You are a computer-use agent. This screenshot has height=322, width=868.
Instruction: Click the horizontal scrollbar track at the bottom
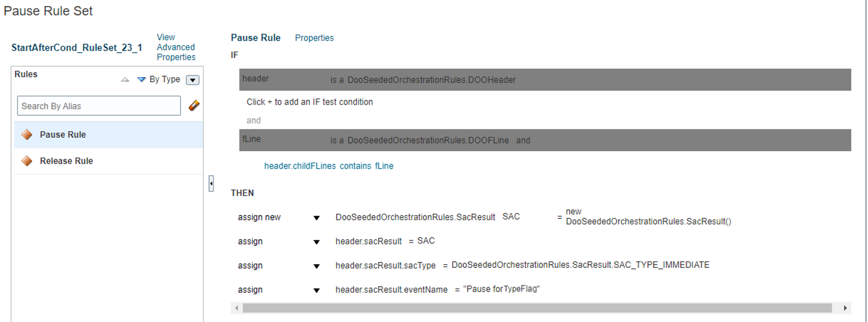coord(540,308)
